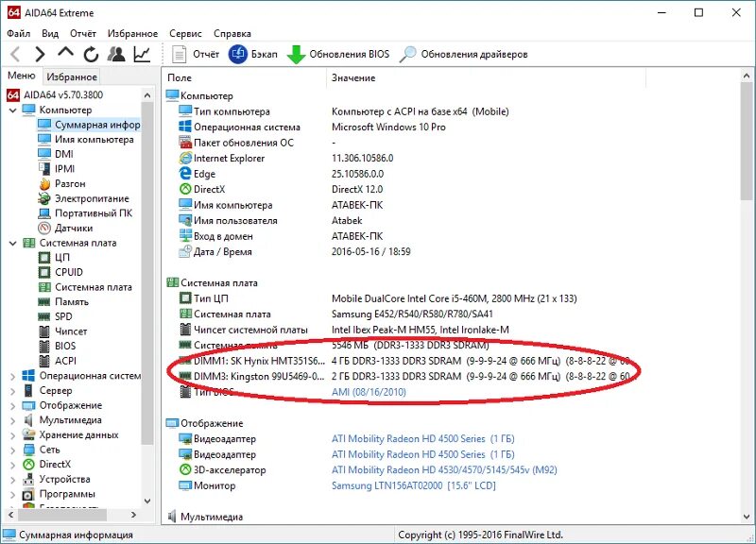Expand the Операционная система tree node
This screenshot has width=756, height=544.
(13, 376)
